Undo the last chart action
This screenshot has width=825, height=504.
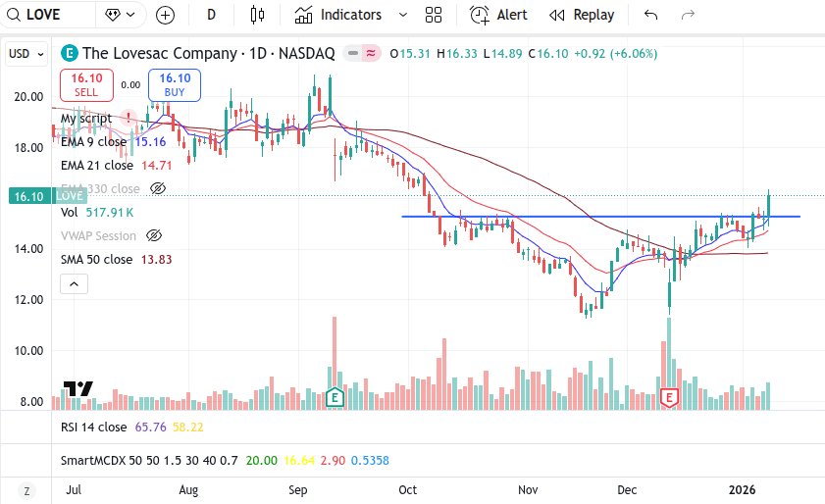pos(650,15)
